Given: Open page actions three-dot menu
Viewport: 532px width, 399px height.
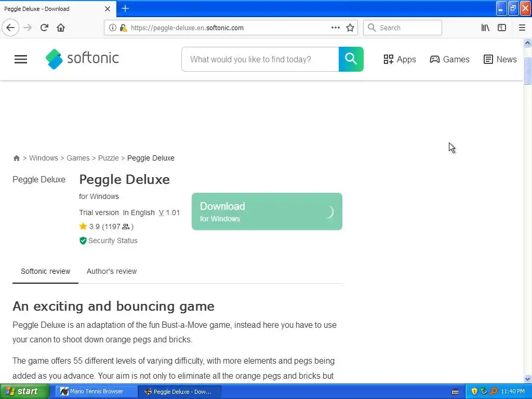Looking at the screenshot, I should click(335, 28).
